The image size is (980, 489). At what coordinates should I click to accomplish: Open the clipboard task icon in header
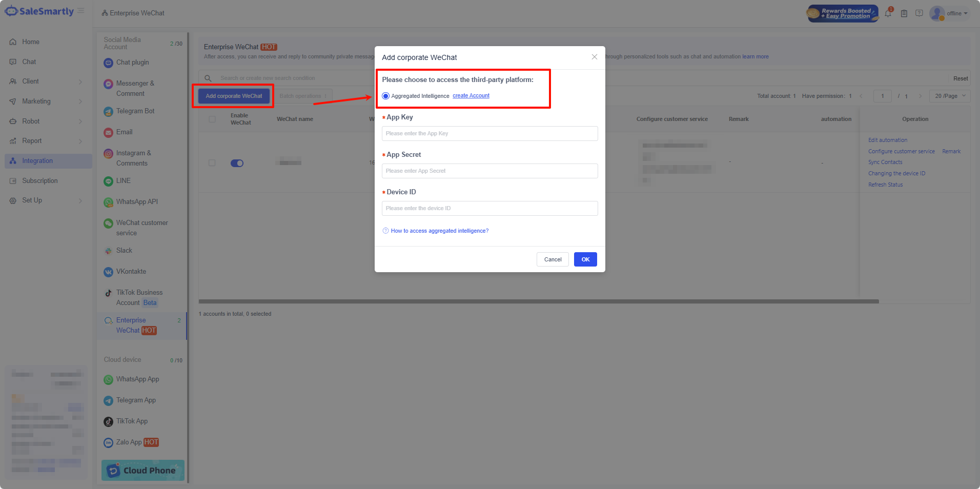904,13
